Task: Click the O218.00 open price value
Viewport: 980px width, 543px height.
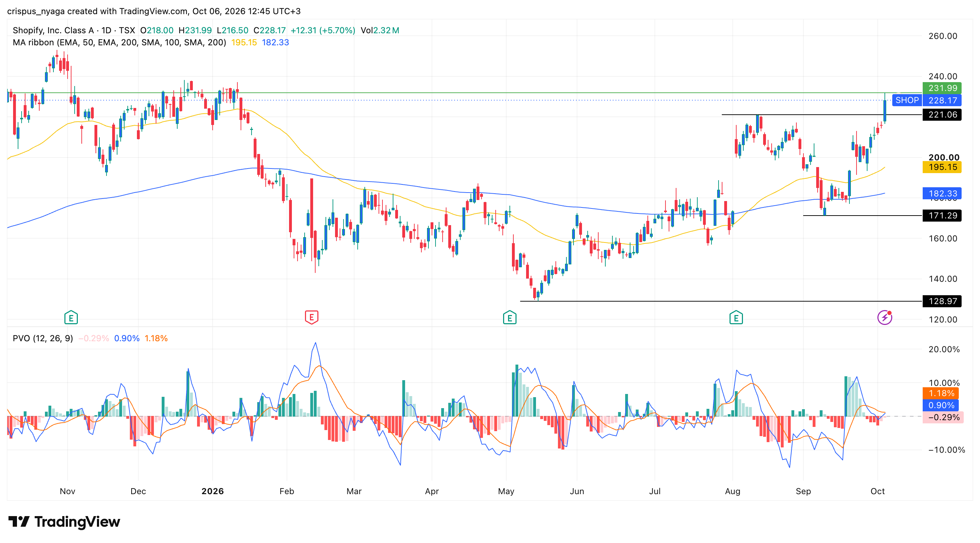Action: [x=157, y=30]
